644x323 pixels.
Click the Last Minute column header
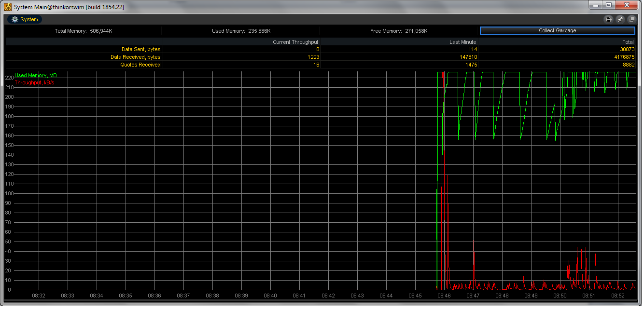point(462,42)
